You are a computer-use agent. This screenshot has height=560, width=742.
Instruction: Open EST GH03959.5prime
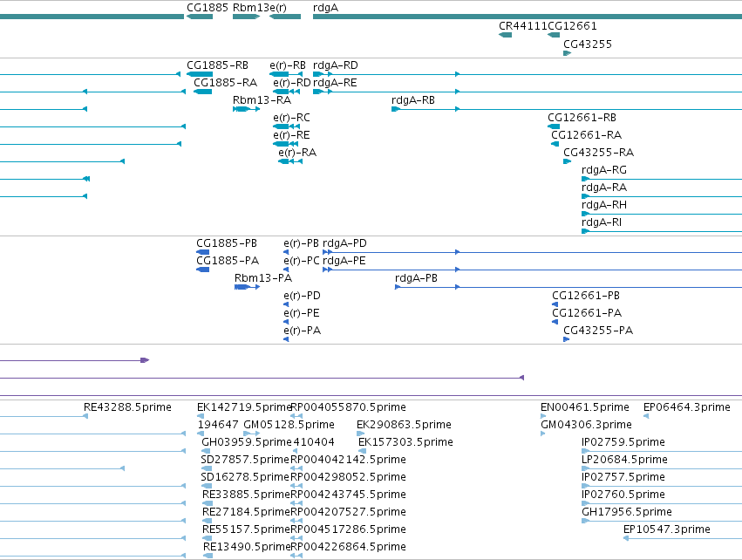247,442
